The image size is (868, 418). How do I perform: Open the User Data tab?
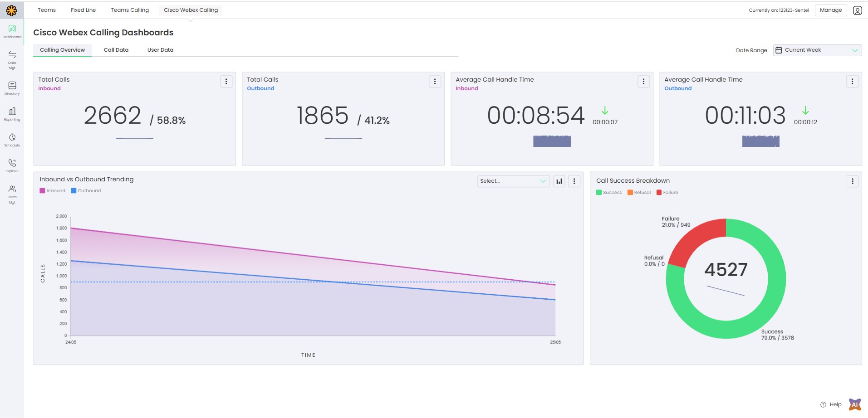(x=160, y=50)
